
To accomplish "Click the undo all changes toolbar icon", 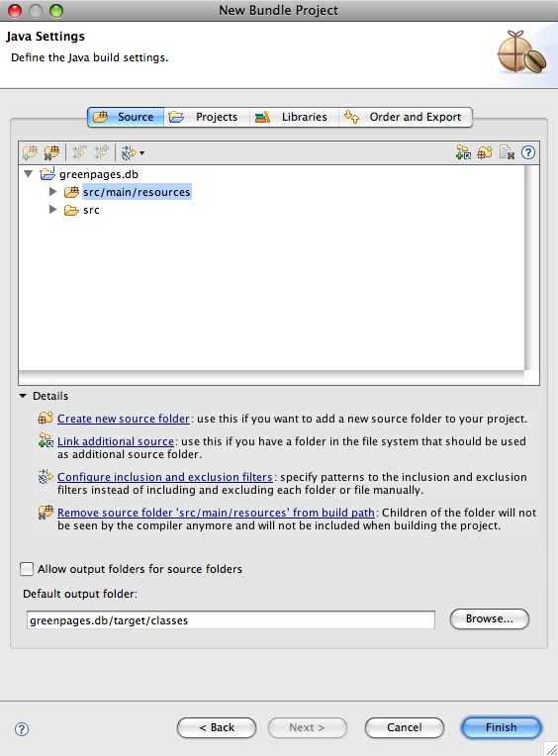I will (x=507, y=152).
